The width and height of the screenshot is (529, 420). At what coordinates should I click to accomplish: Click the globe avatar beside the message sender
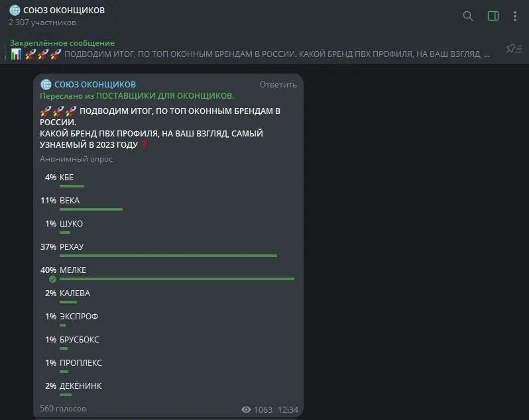[x=46, y=84]
